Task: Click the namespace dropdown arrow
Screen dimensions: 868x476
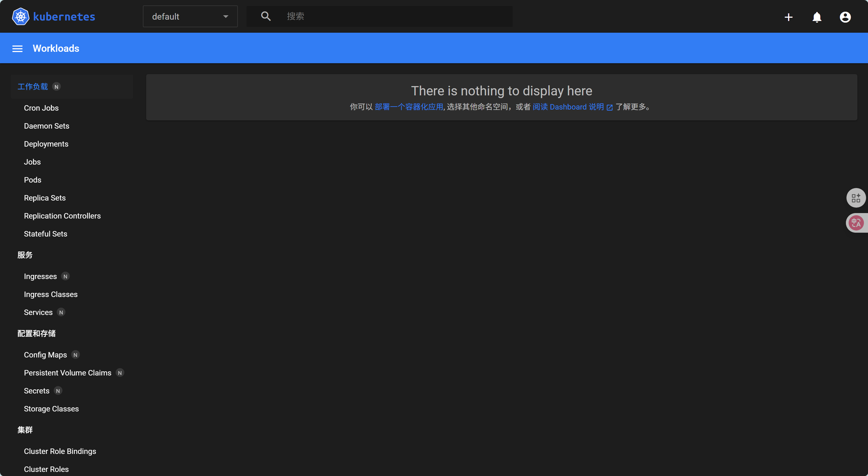Action: click(226, 17)
